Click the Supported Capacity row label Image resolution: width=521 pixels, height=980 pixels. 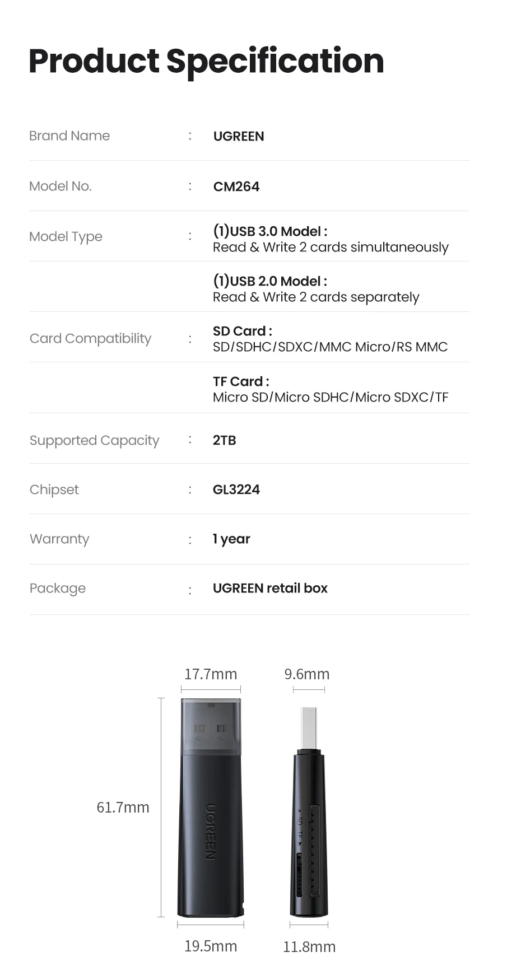click(94, 441)
